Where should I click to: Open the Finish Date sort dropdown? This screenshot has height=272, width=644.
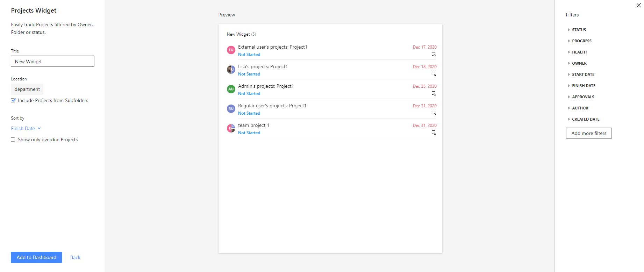pos(26,128)
